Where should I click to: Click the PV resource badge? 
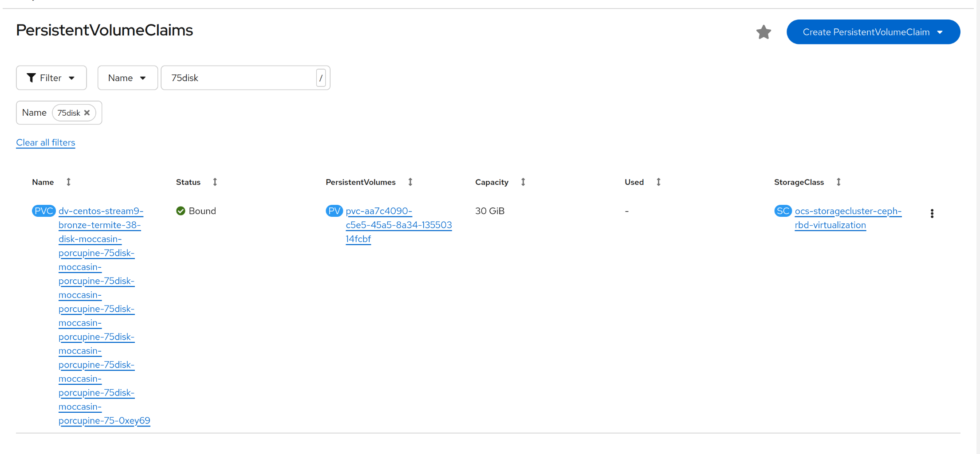pos(334,211)
